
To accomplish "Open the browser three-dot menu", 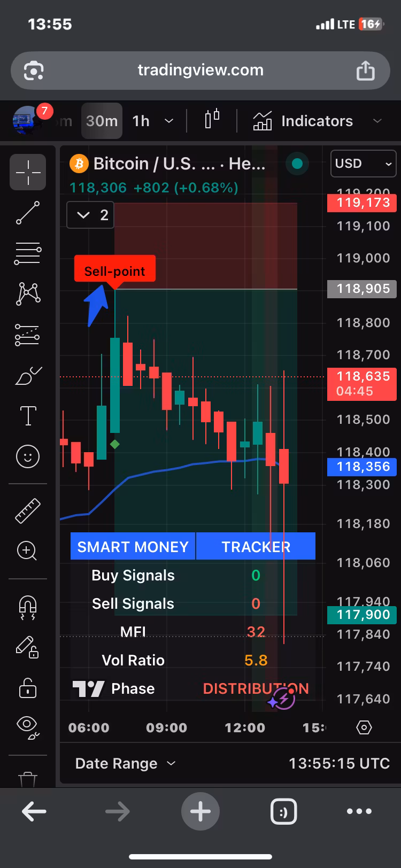I will pyautogui.click(x=359, y=811).
